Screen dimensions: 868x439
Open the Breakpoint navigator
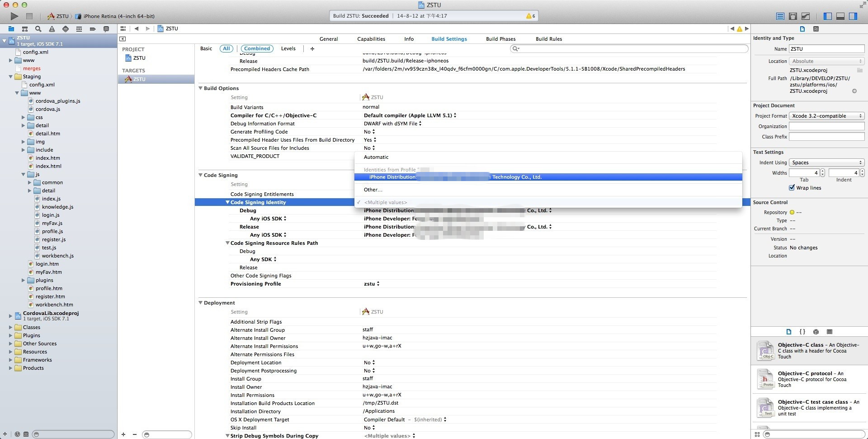[93, 29]
